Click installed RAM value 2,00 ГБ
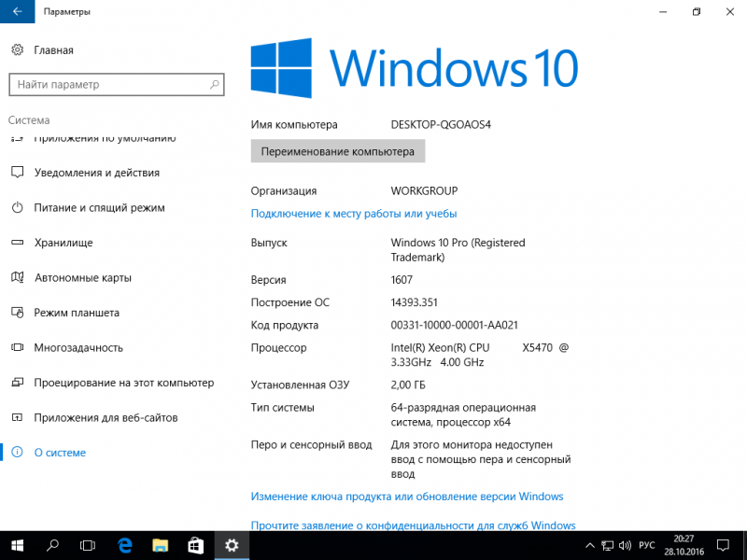The image size is (747, 560). pos(408,385)
